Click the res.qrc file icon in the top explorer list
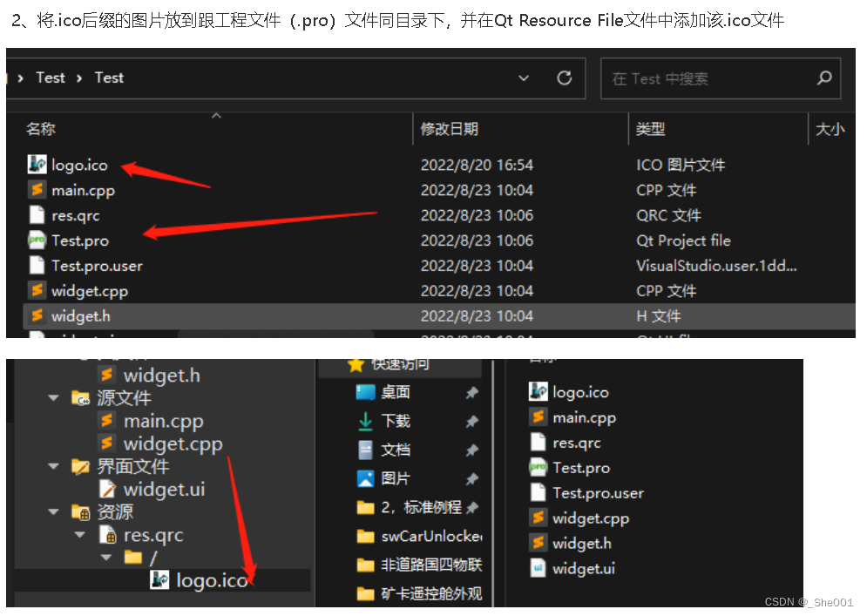Viewport: 867px width, 616px height. [x=37, y=215]
